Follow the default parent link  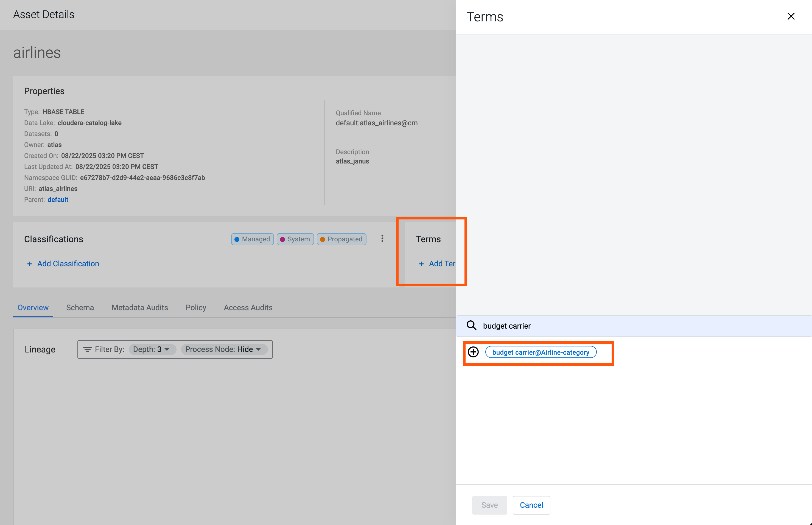(x=58, y=199)
